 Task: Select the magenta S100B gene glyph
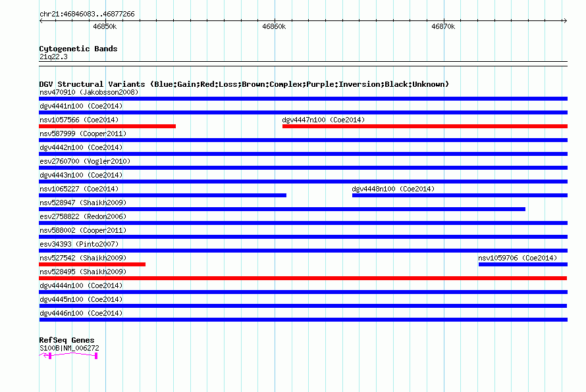pos(68,356)
